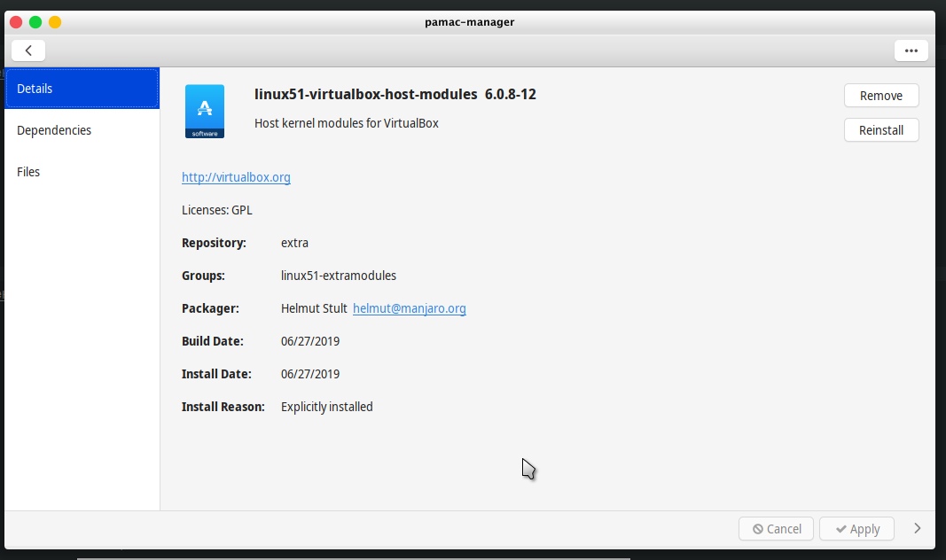Image resolution: width=946 pixels, height=560 pixels.
Task: Open the three-dots options menu
Action: 911,51
